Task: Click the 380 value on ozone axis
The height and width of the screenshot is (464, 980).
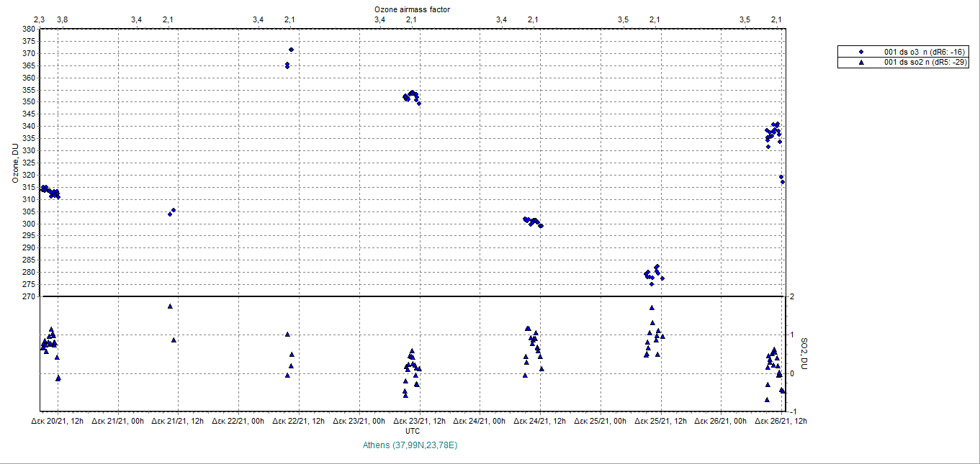Action: coord(29,29)
